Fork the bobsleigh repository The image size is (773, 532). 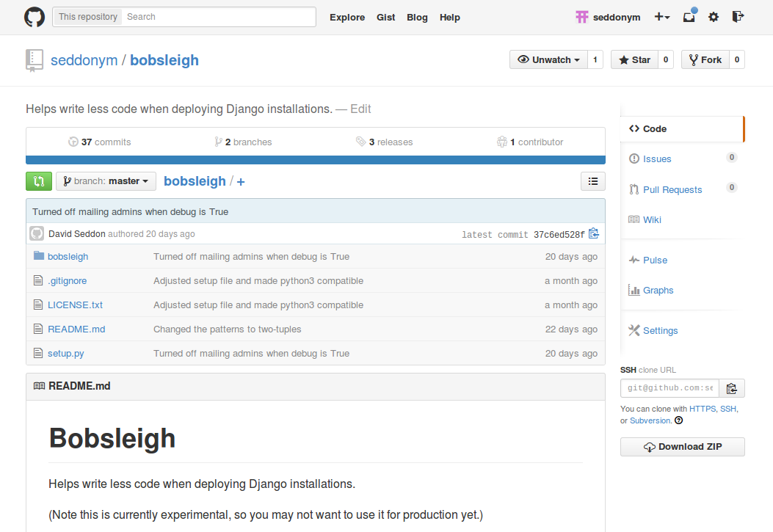[705, 59]
